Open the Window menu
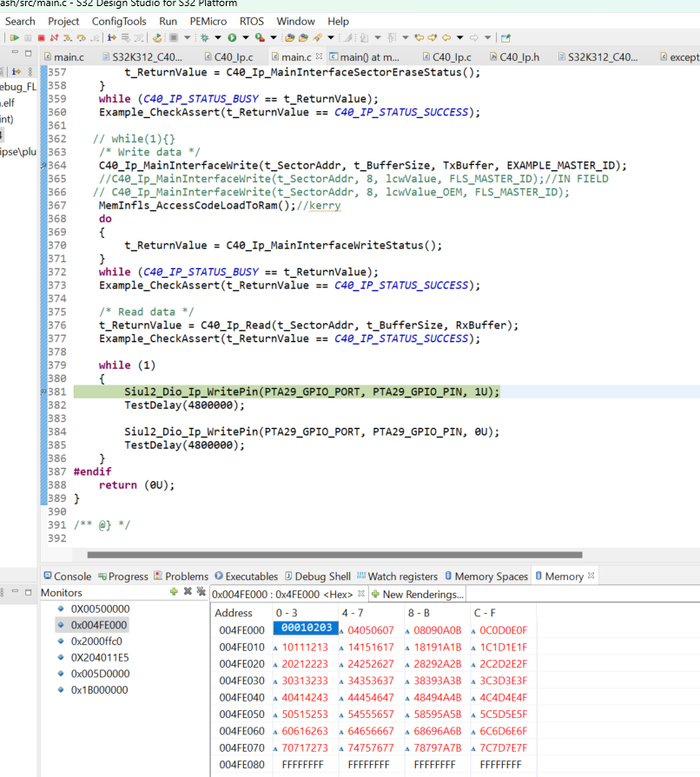This screenshot has height=777, width=700. [x=295, y=22]
